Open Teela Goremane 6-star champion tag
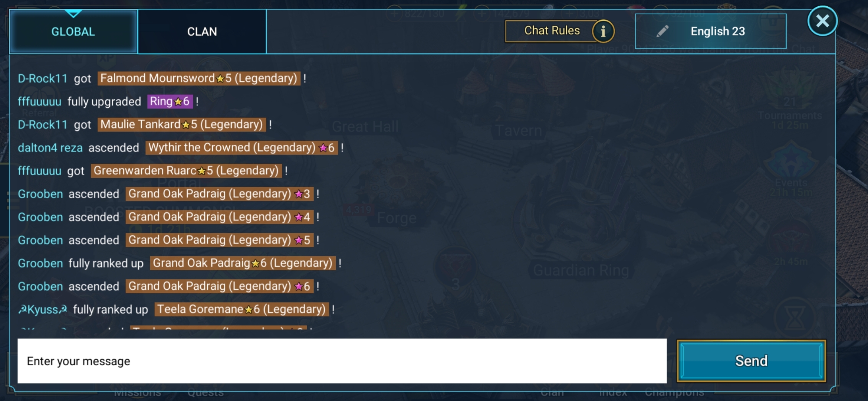This screenshot has width=868, height=401. pyautogui.click(x=242, y=309)
